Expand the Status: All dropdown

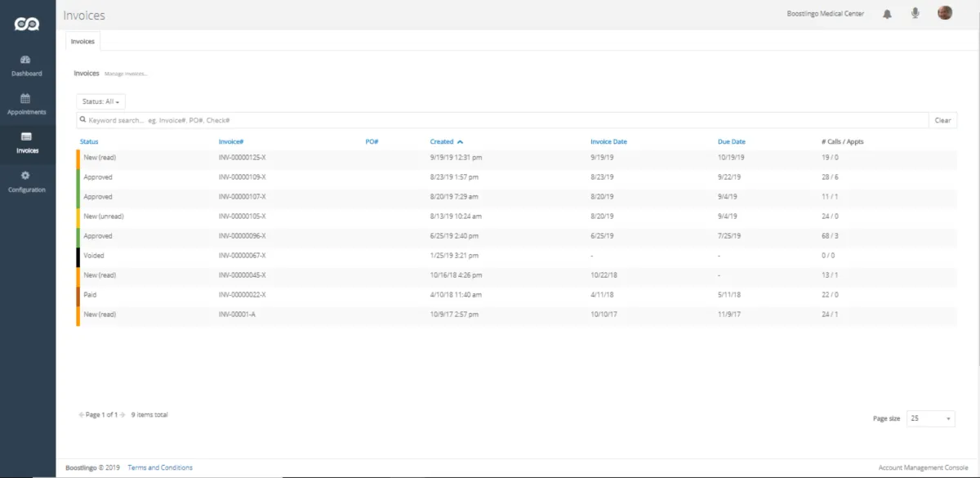101,101
